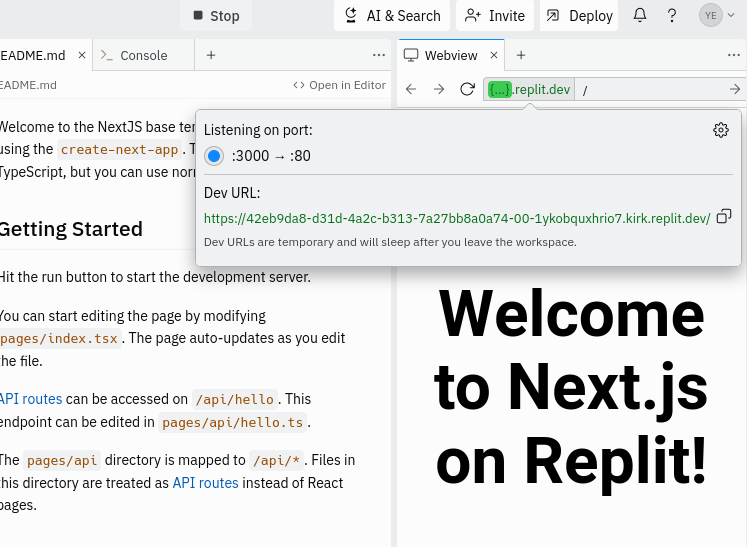Click the pages/api/hello.ts code text

232,423
